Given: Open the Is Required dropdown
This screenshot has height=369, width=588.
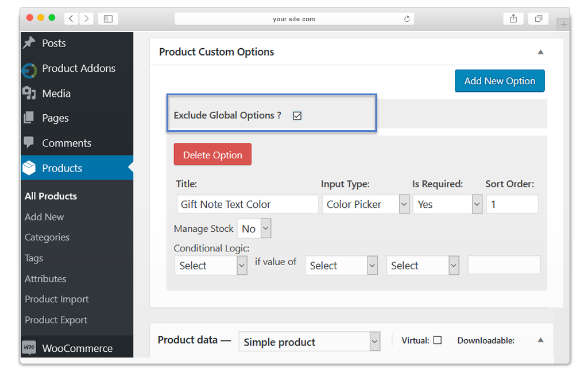Looking at the screenshot, I should coord(447,204).
